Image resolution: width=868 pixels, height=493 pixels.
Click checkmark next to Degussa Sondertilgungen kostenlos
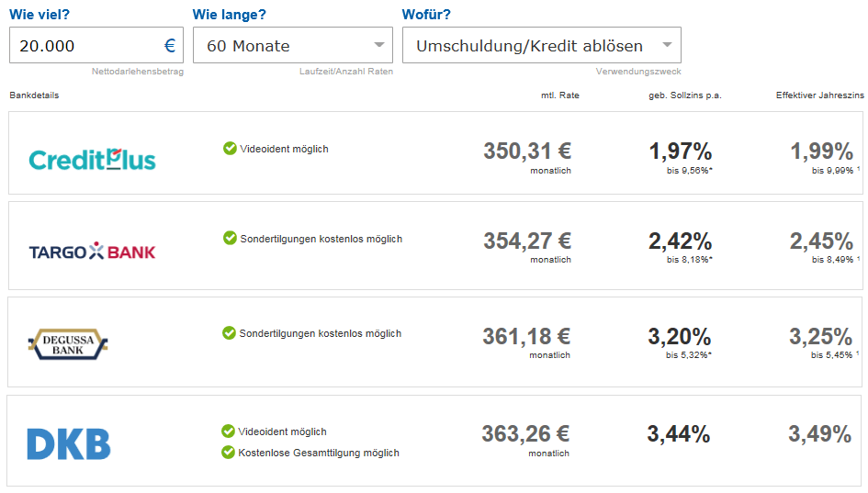click(229, 332)
